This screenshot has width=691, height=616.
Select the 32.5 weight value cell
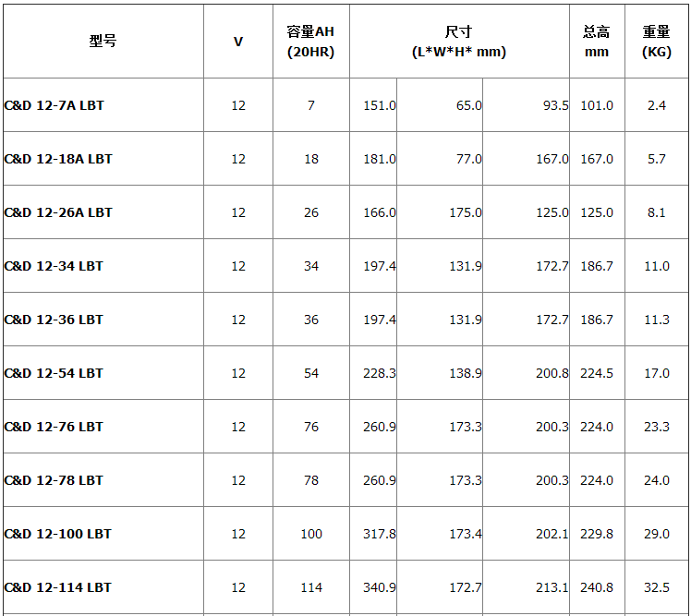coord(657,587)
